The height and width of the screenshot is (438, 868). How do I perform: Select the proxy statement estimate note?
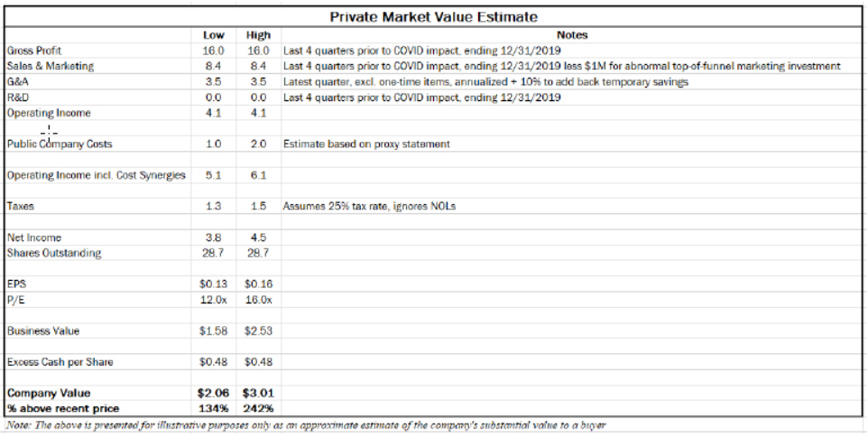tap(366, 144)
